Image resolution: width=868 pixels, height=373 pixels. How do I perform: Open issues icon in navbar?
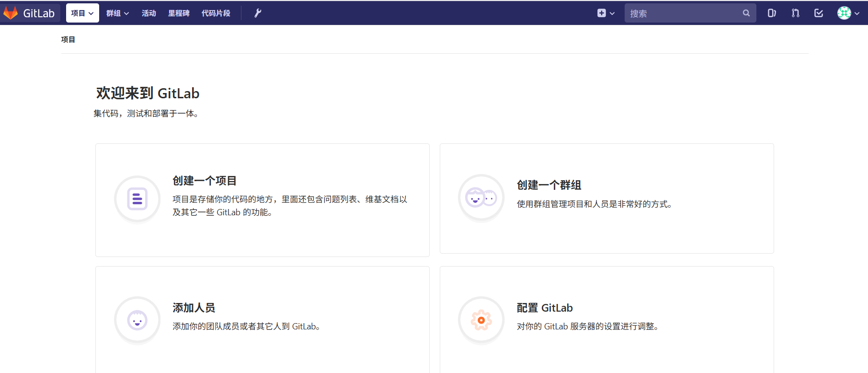772,13
